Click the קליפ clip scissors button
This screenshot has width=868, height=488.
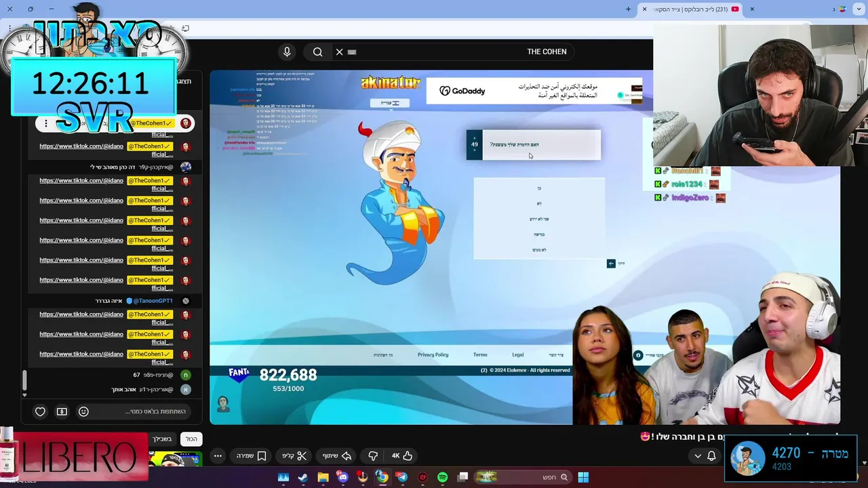click(294, 456)
